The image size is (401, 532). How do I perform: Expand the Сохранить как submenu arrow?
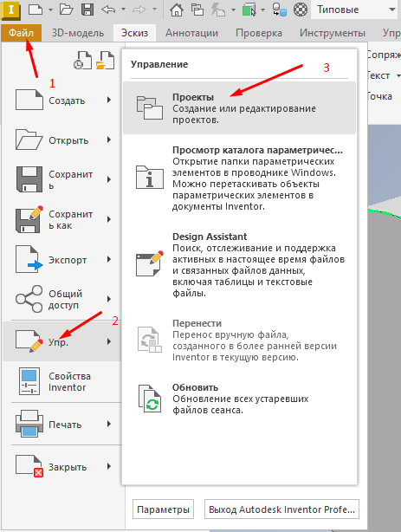pos(109,219)
